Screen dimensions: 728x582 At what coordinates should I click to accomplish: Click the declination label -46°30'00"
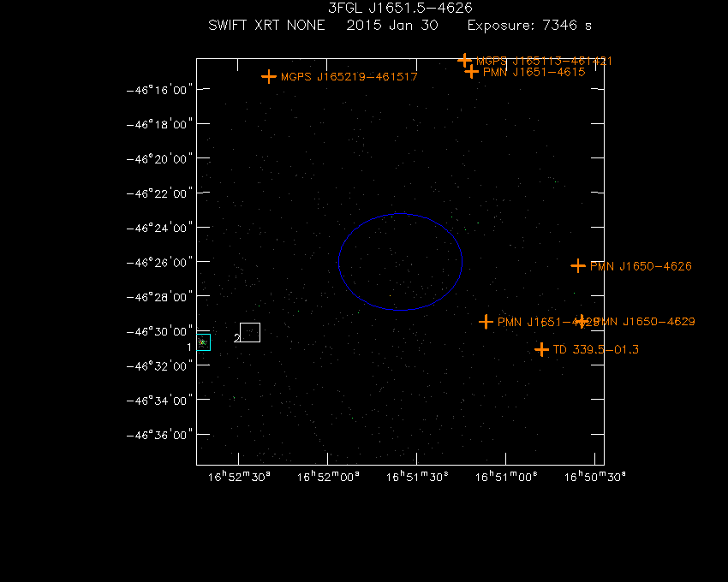(159, 331)
